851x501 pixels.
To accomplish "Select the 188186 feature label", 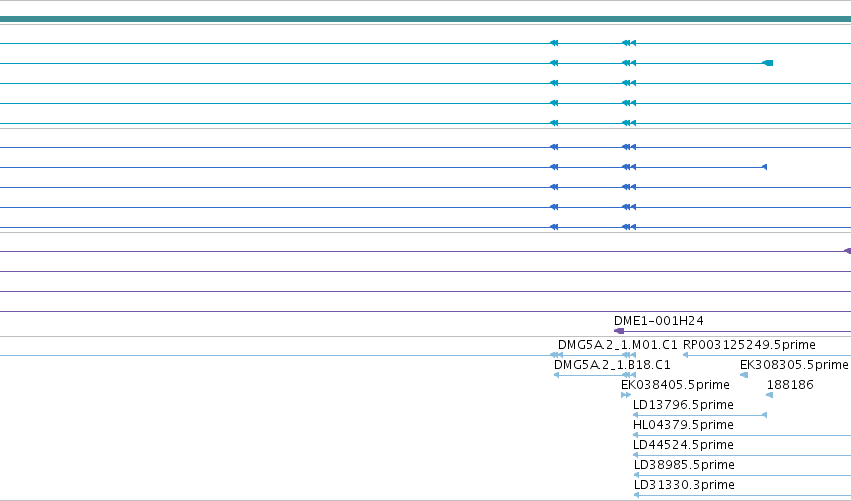I will (x=790, y=385).
